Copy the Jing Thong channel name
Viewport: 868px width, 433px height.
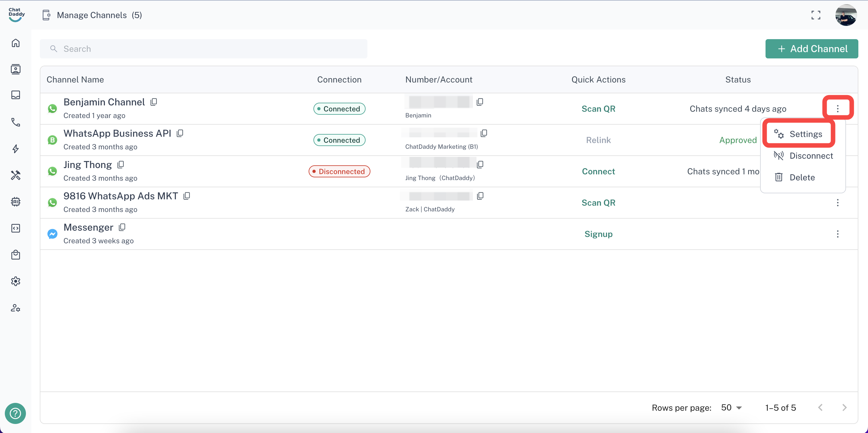click(121, 164)
